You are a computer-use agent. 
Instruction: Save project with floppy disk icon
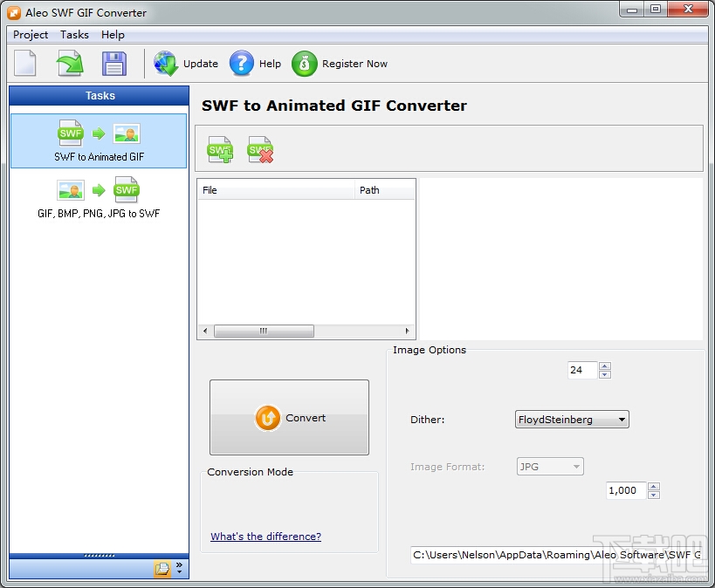114,63
